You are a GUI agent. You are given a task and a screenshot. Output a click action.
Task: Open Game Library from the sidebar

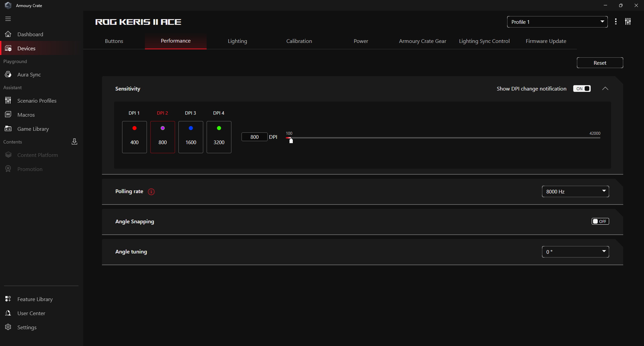(x=42, y=129)
